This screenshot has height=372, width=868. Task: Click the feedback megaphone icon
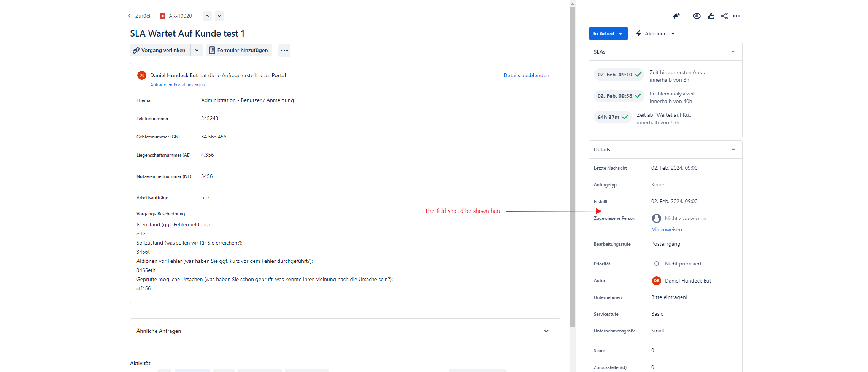676,16
